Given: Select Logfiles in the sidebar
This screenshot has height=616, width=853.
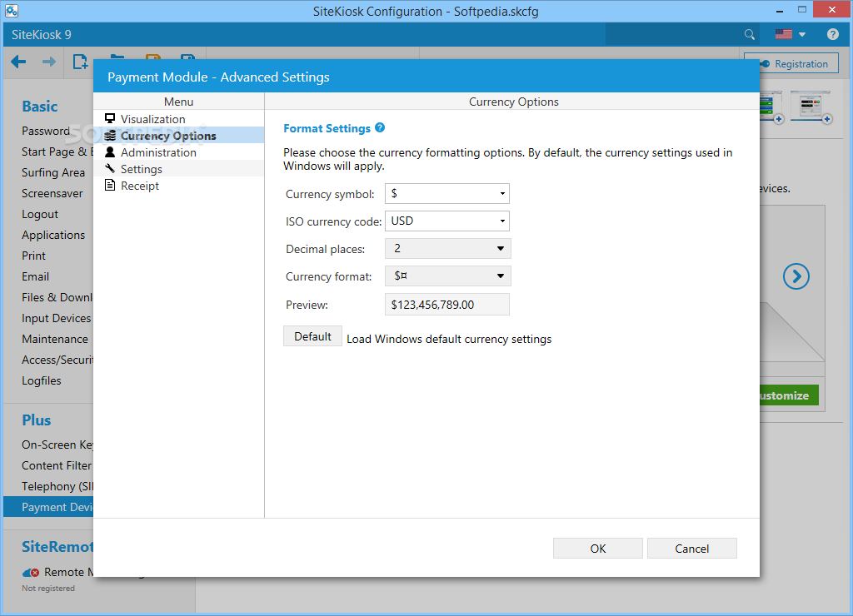Looking at the screenshot, I should click(42, 380).
